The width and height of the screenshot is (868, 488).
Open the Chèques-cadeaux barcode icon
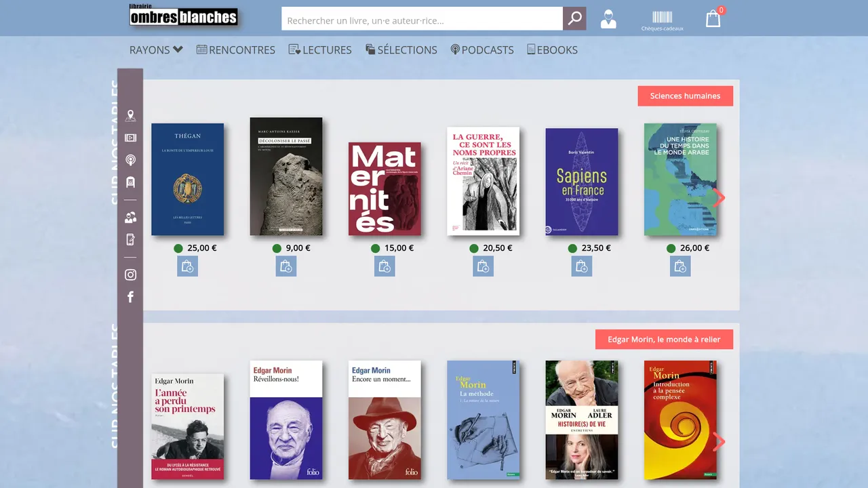click(663, 21)
